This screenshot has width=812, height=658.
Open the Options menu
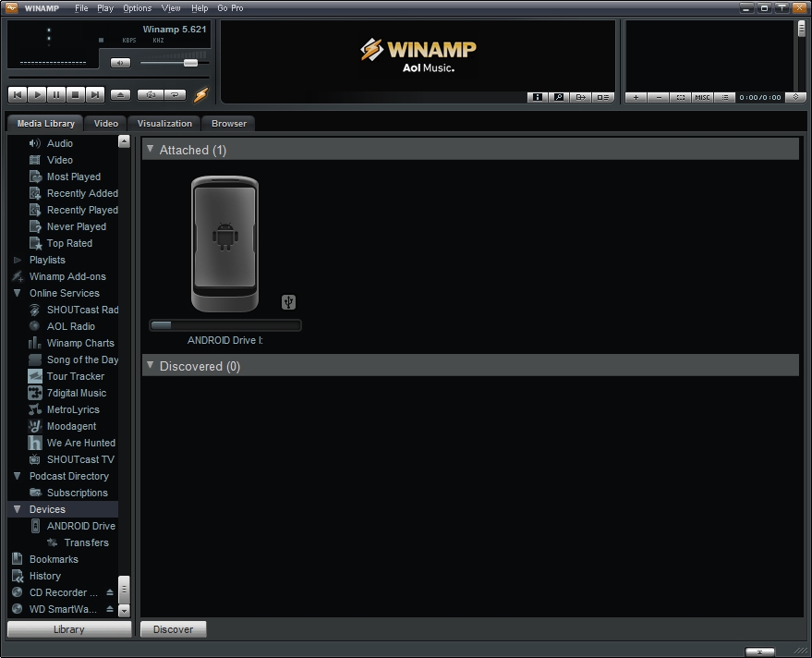pos(138,7)
